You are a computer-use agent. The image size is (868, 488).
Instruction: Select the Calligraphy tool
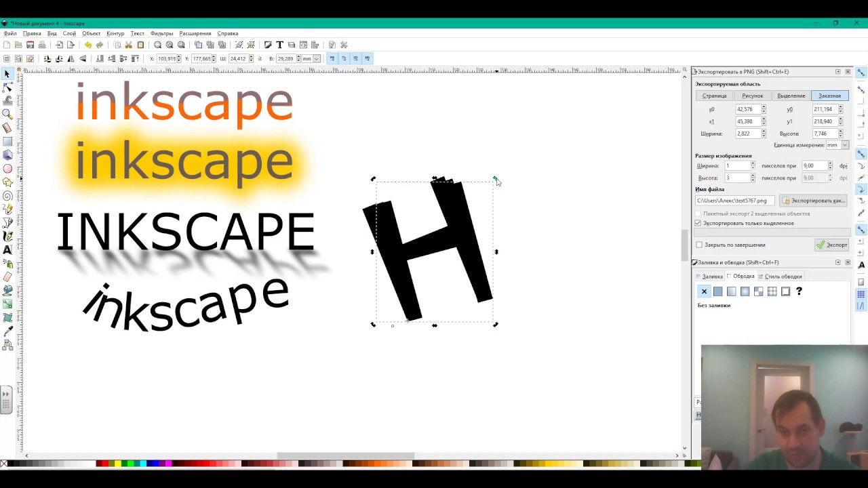tap(7, 237)
